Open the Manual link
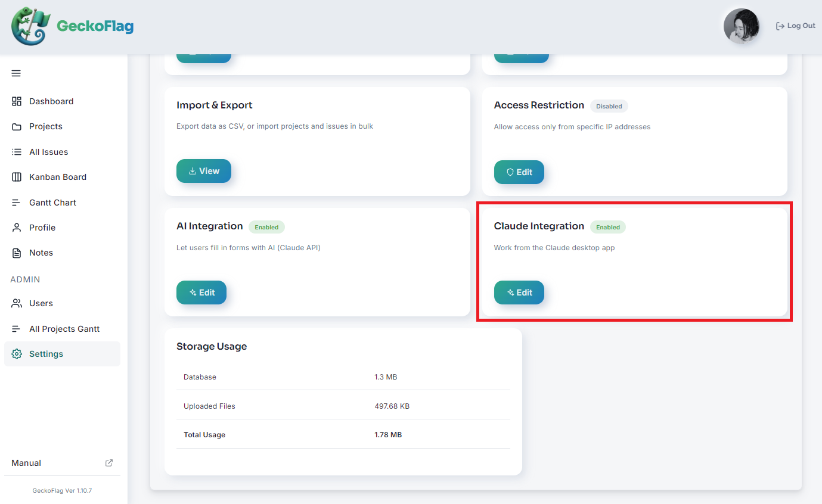Screen dimensions: 822x504 coord(62,463)
